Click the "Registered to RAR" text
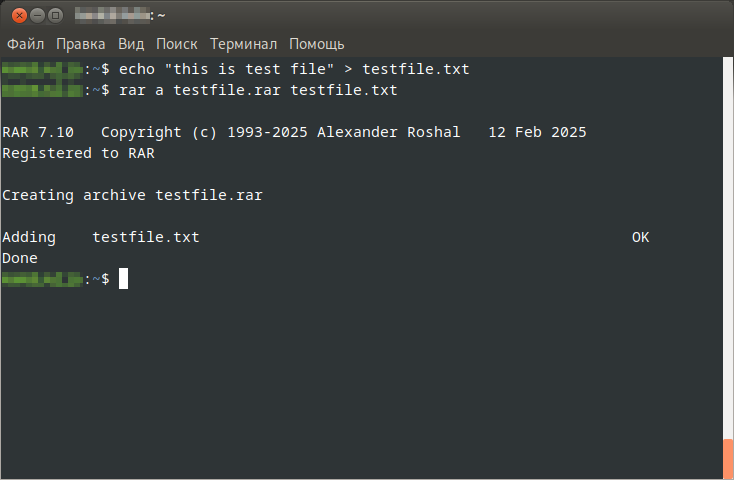This screenshot has width=734, height=480. (79, 153)
